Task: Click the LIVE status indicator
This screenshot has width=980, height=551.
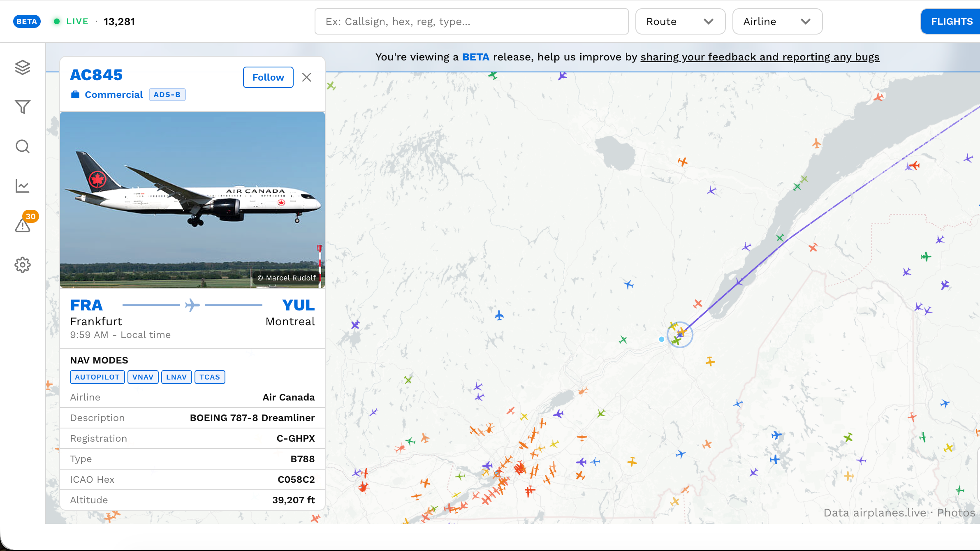Action: pyautogui.click(x=71, y=21)
